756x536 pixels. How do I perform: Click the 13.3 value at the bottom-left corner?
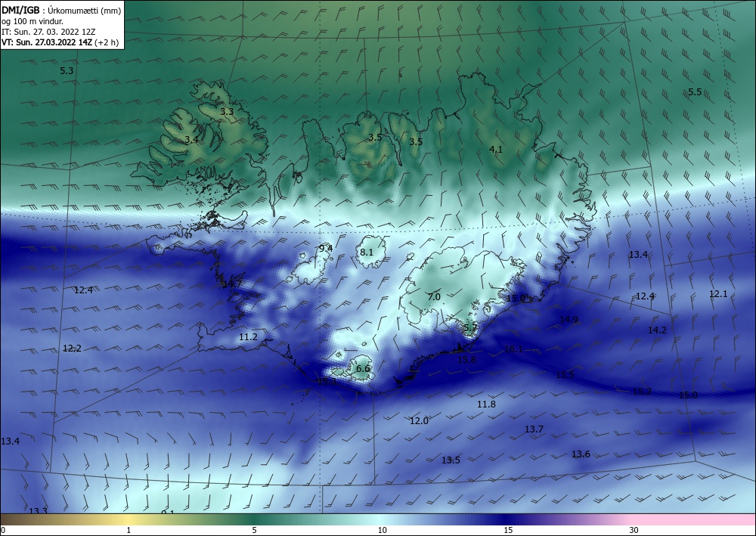click(38, 511)
